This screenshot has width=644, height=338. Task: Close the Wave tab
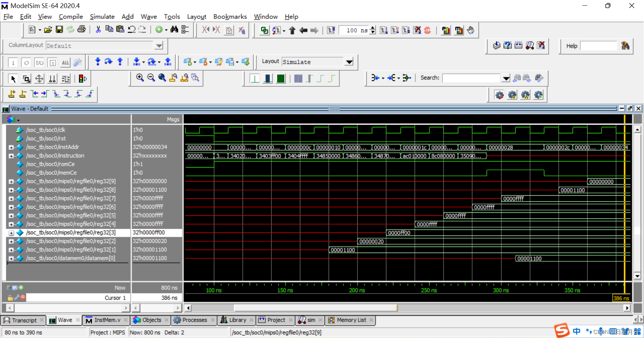click(78, 320)
